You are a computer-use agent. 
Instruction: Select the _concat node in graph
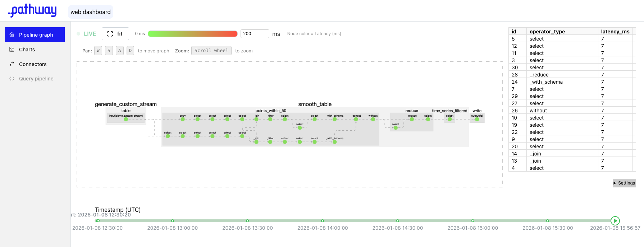click(356, 119)
